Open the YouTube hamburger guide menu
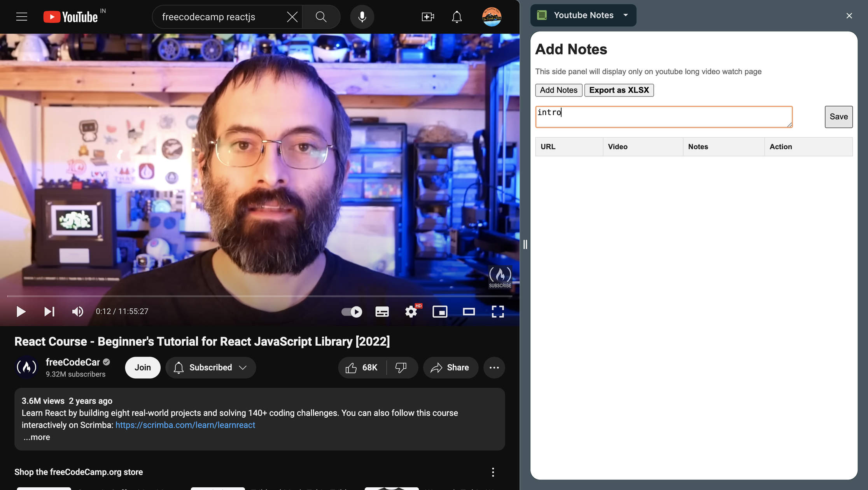Image resolution: width=868 pixels, height=490 pixels. (x=22, y=17)
